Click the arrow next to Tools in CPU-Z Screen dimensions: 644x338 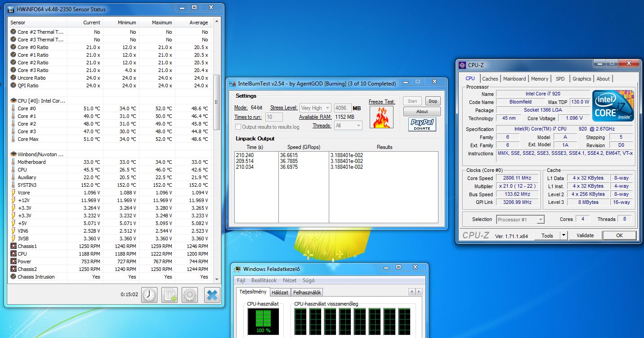pyautogui.click(x=563, y=235)
